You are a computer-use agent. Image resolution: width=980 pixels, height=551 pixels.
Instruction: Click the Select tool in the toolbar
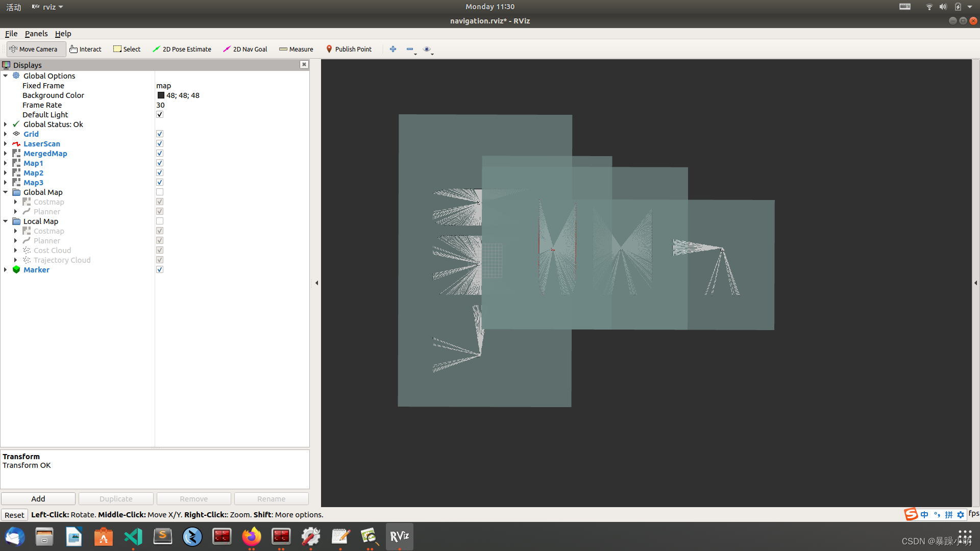click(127, 49)
